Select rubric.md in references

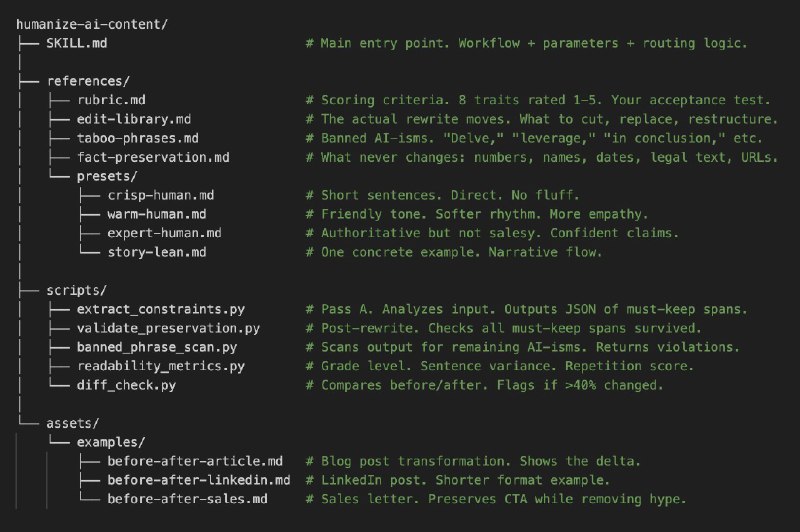[x=111, y=100]
